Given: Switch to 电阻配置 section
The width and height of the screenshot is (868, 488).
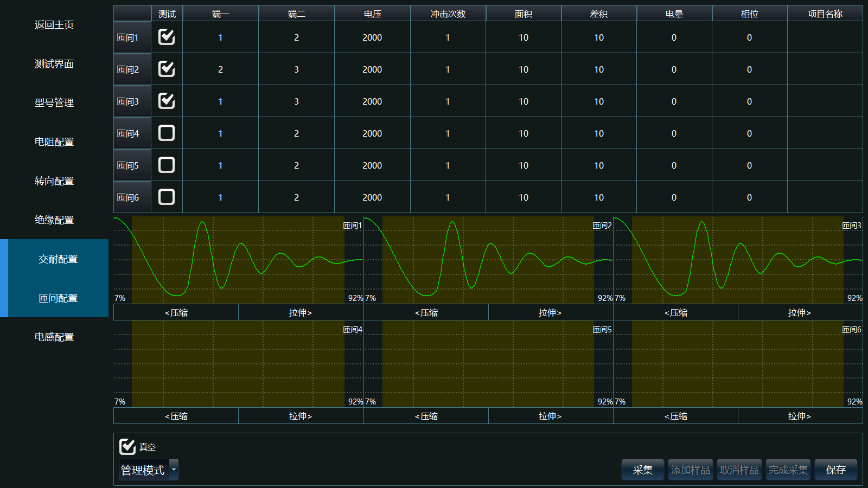Looking at the screenshot, I should [x=54, y=142].
